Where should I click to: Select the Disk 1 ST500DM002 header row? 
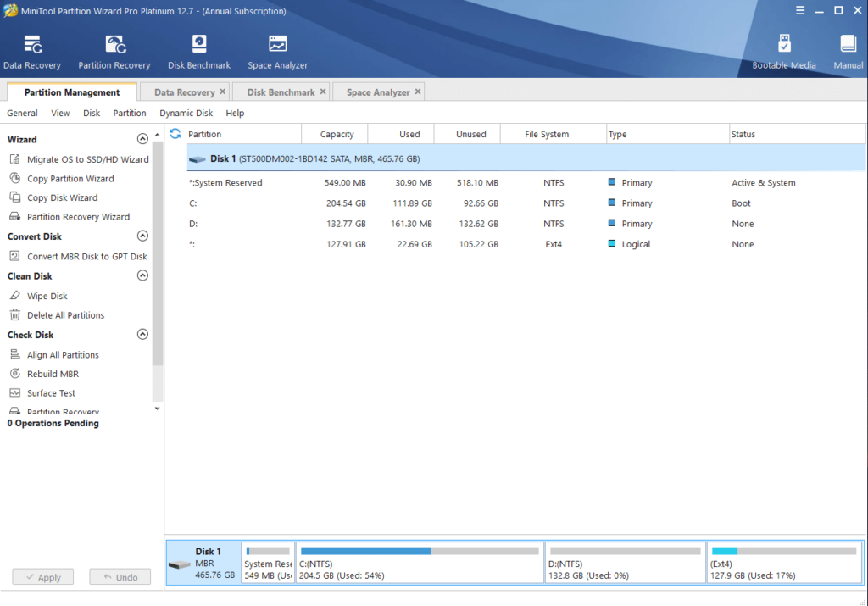526,158
